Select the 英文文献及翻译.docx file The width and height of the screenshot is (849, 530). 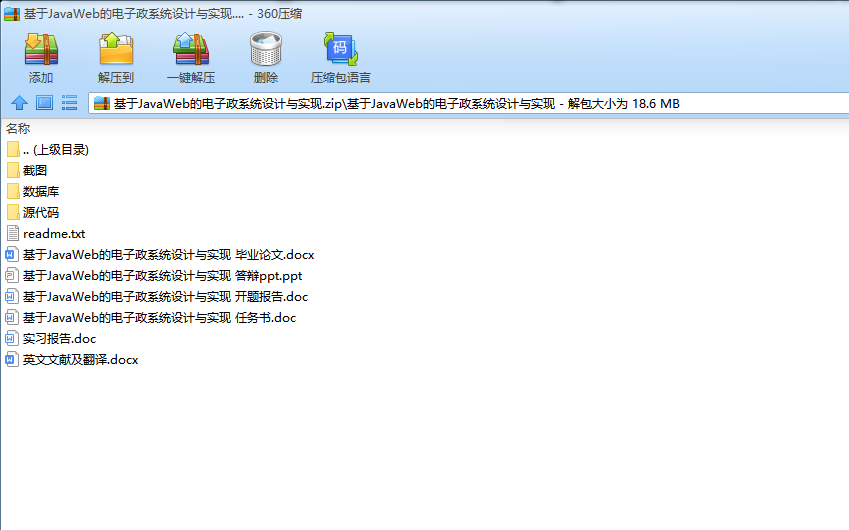click(72, 360)
